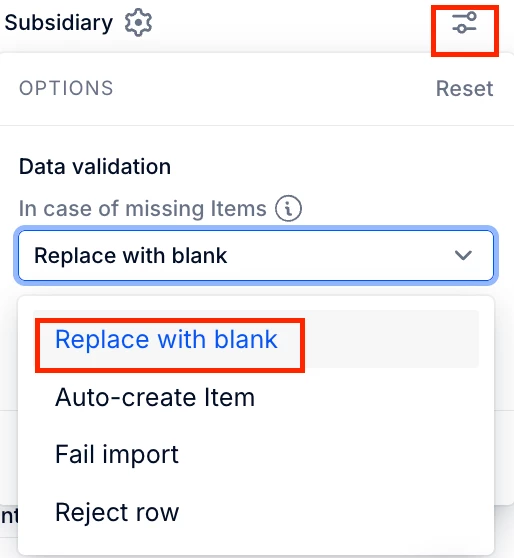Pick the Fail import option

117,454
